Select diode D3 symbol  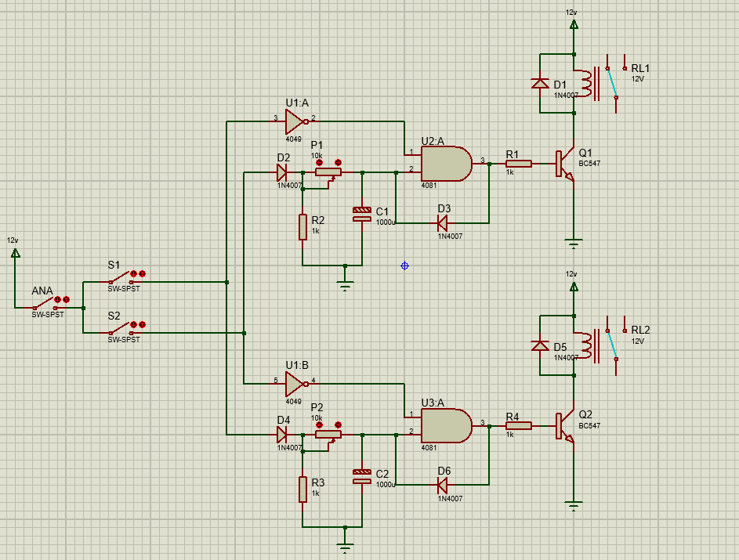click(x=442, y=222)
